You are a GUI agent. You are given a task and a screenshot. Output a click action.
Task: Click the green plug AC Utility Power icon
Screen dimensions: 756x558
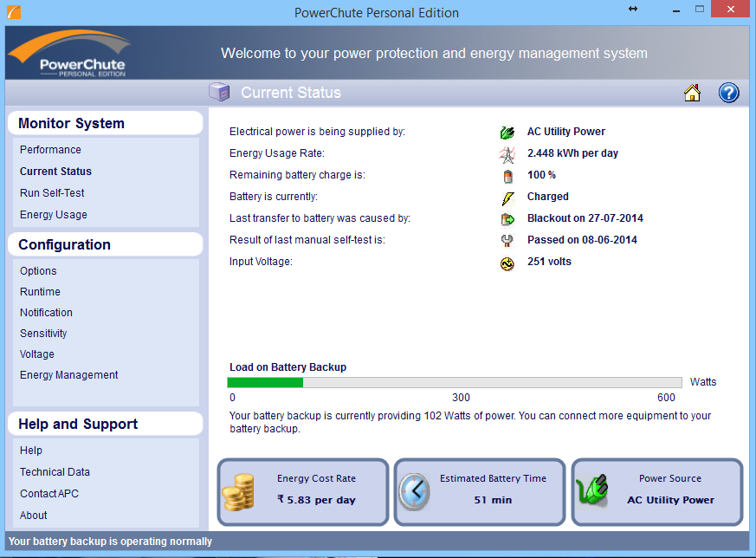507,133
